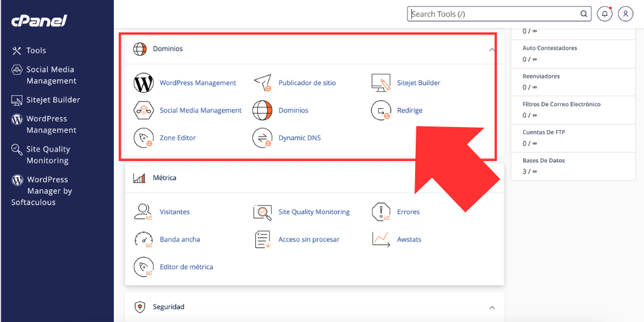Click the Dominios globe tool icon
The height and width of the screenshot is (322, 644).
tap(262, 111)
